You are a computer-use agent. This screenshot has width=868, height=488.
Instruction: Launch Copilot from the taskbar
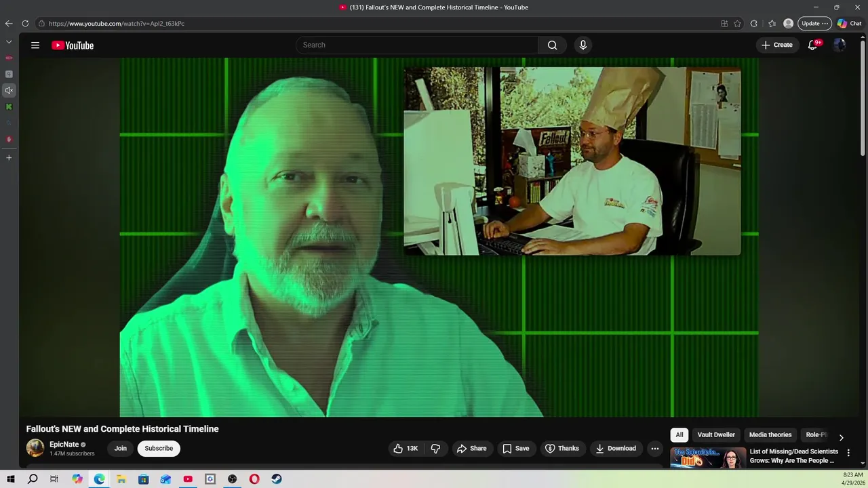pyautogui.click(x=77, y=479)
